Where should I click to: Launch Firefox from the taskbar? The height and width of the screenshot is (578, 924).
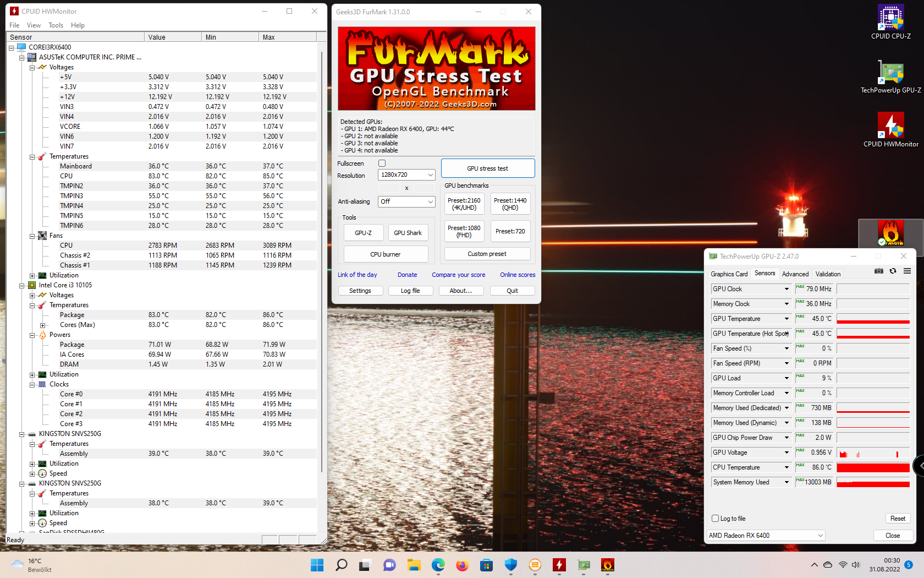462,565
